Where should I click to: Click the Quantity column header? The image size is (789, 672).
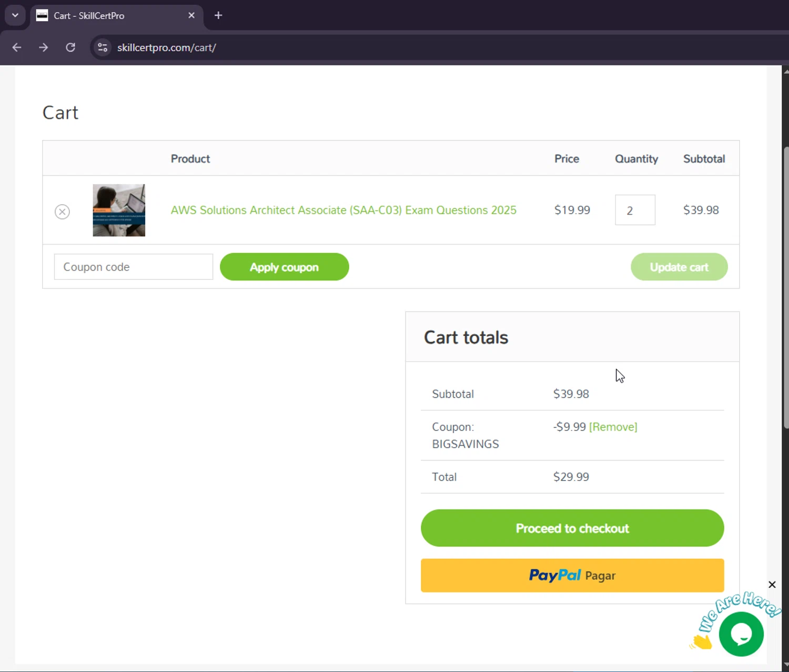(x=636, y=159)
